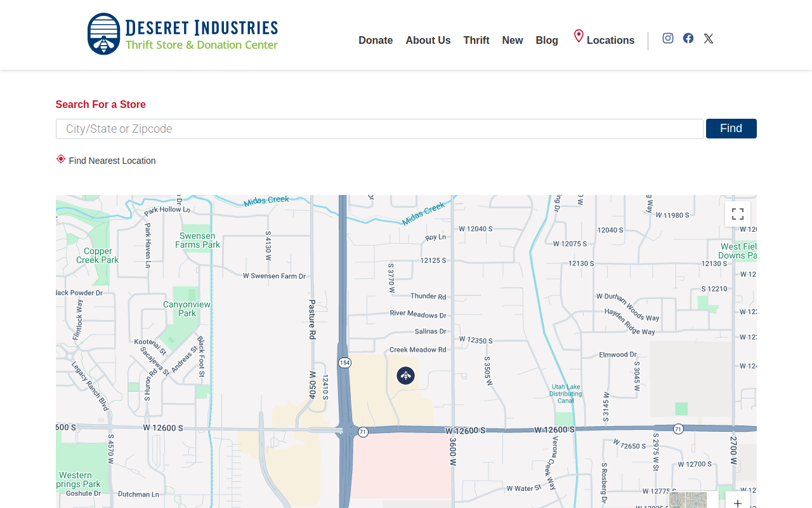Focus the City/State or Zipcode search field
Viewport: 812px width, 508px height.
coord(379,129)
